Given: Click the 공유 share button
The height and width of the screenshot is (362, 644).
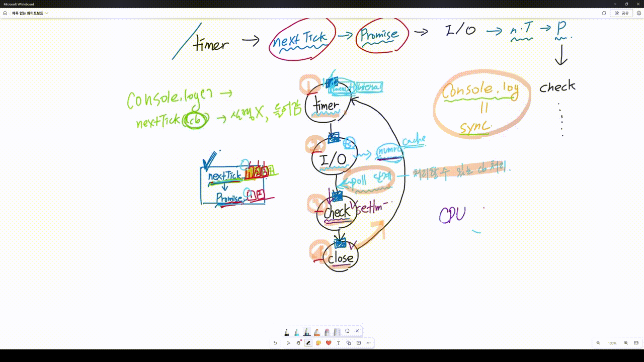Looking at the screenshot, I should tap(621, 13).
